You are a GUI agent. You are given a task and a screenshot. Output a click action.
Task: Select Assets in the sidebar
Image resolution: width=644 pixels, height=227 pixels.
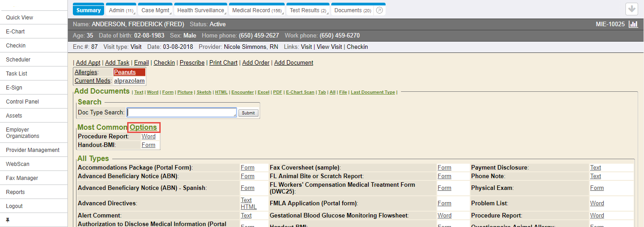[x=14, y=116]
